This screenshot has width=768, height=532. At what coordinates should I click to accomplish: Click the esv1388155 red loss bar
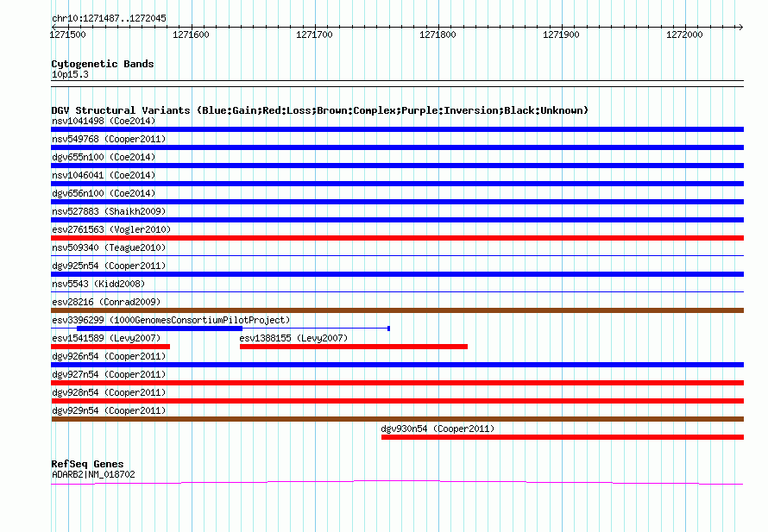coord(354,347)
